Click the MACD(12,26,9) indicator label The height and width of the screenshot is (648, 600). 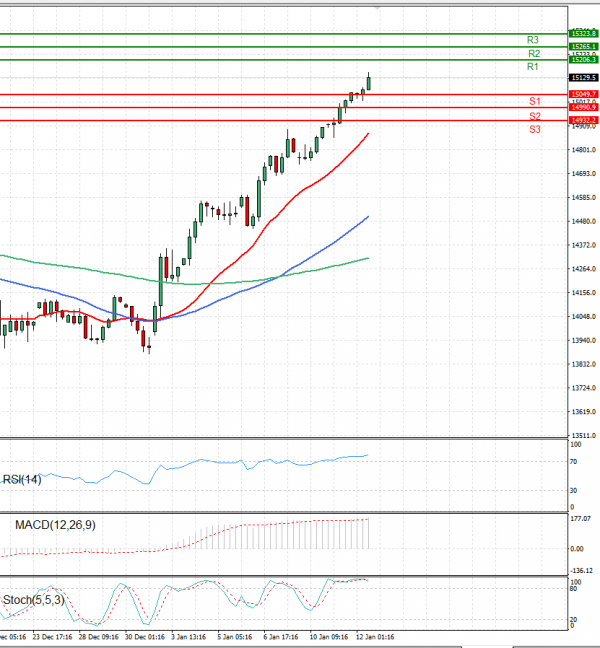click(x=55, y=525)
